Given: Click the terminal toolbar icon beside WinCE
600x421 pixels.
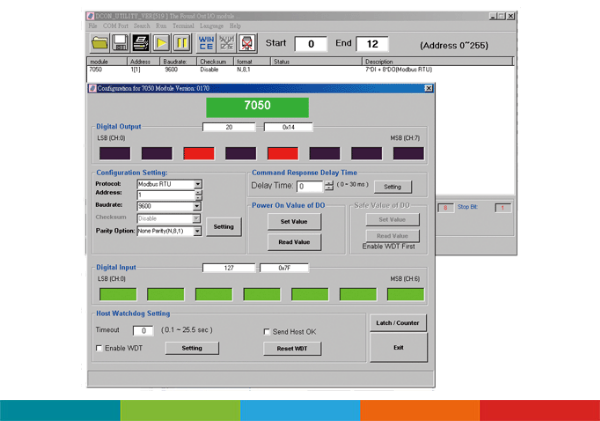Looking at the screenshot, I should point(226,44).
